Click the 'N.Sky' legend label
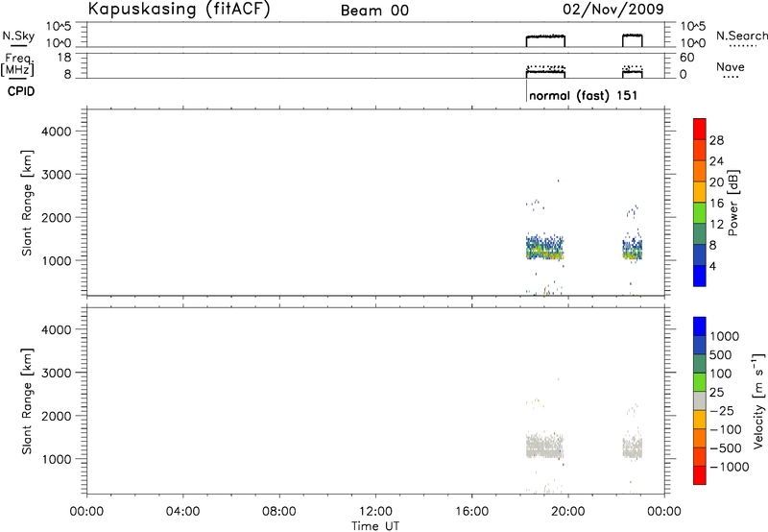768x532 pixels. 18,36
